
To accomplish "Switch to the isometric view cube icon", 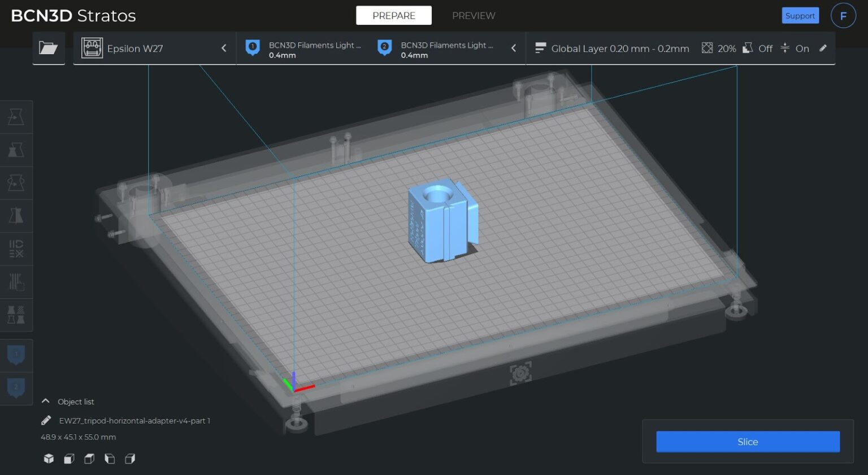I will coord(49,459).
